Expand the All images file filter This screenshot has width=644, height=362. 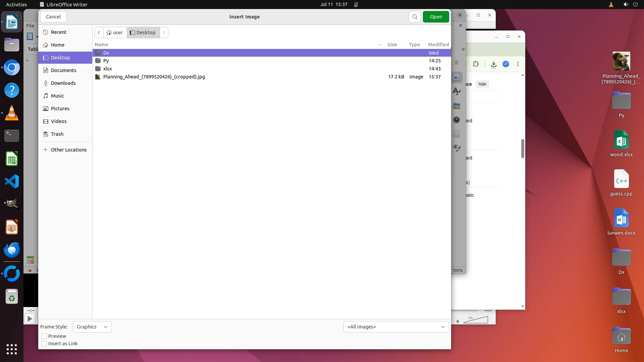[x=396, y=327]
